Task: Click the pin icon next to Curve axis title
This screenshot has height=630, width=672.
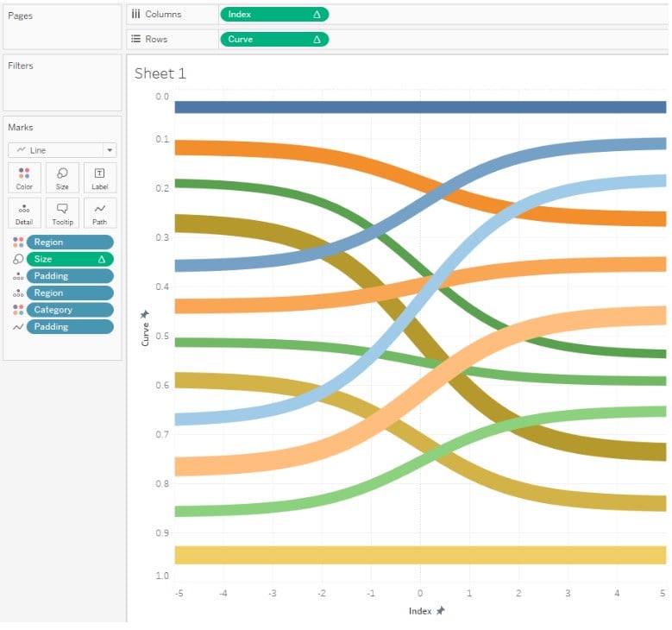Action: [145, 314]
